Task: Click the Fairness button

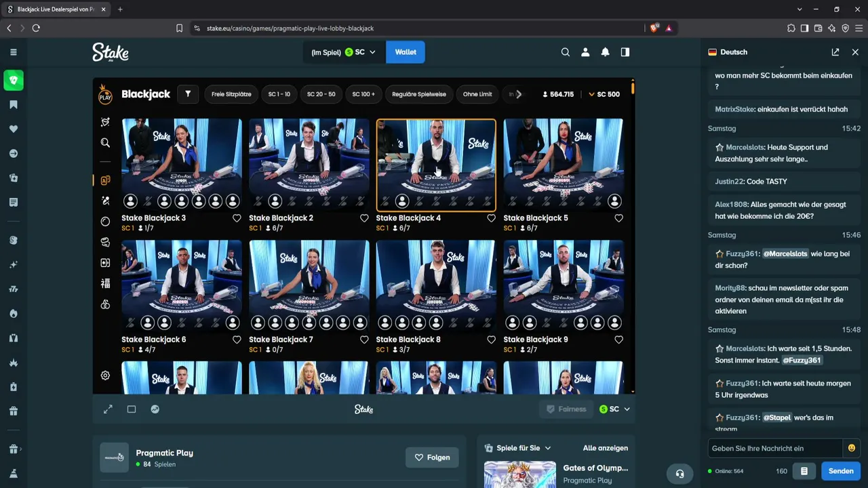Action: pyautogui.click(x=566, y=409)
